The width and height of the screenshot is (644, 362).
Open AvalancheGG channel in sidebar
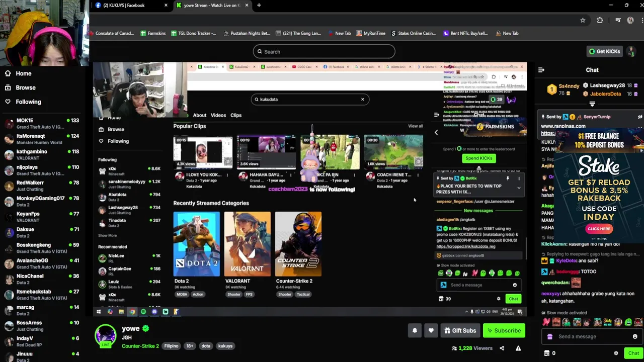tap(42, 263)
